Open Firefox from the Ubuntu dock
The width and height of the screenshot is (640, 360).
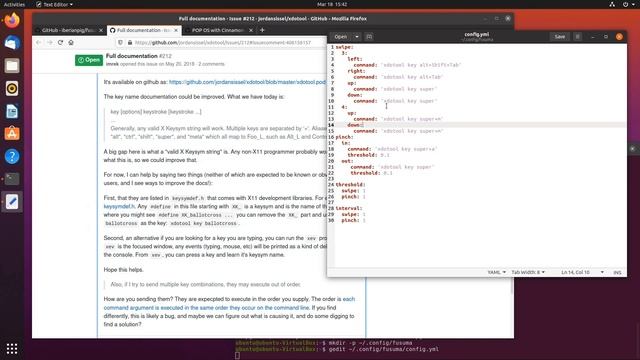tap(12, 20)
